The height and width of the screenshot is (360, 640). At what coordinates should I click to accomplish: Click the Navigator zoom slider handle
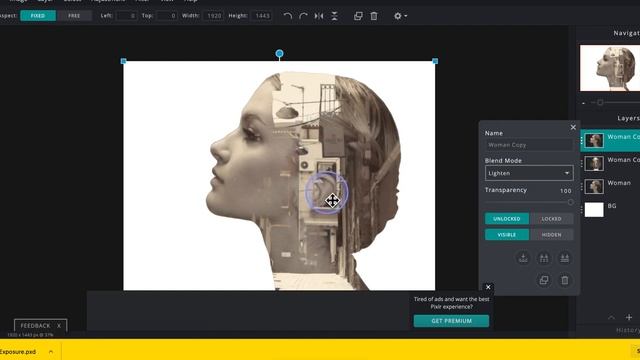click(600, 103)
